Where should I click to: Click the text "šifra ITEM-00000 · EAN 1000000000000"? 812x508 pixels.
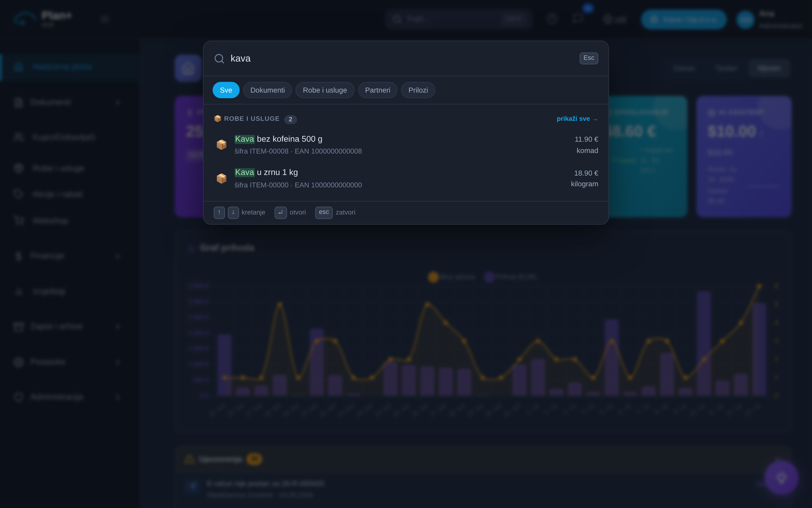tap(298, 185)
